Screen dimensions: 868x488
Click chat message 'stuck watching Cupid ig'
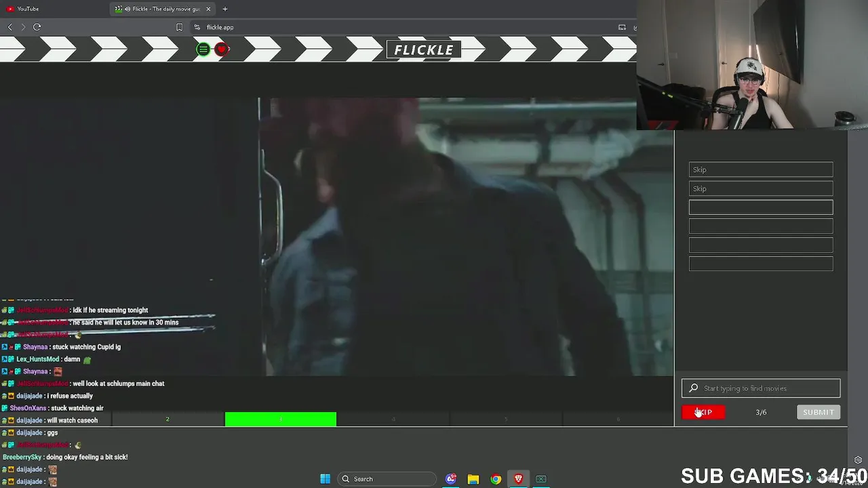click(86, 347)
